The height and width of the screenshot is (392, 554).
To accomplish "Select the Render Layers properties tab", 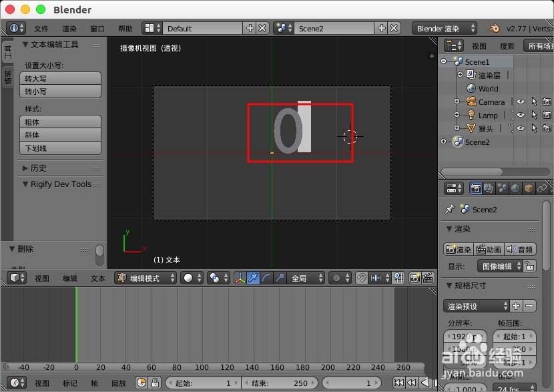I will (488, 188).
